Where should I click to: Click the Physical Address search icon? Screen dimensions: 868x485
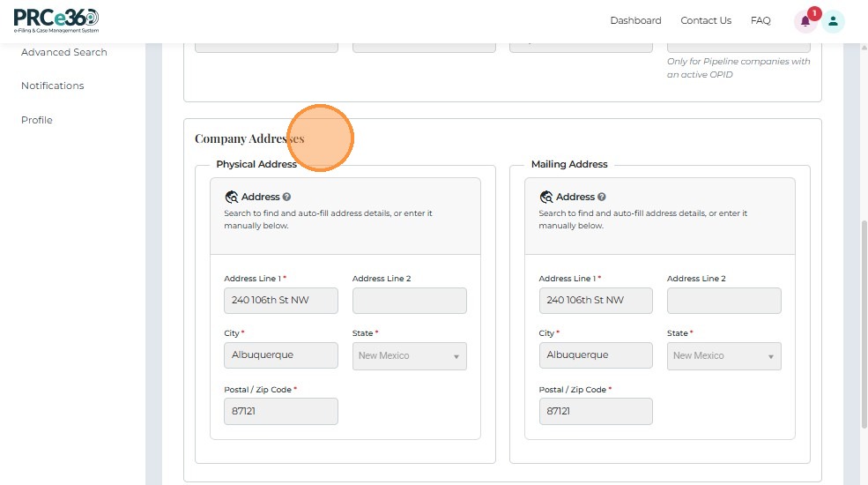[231, 198]
